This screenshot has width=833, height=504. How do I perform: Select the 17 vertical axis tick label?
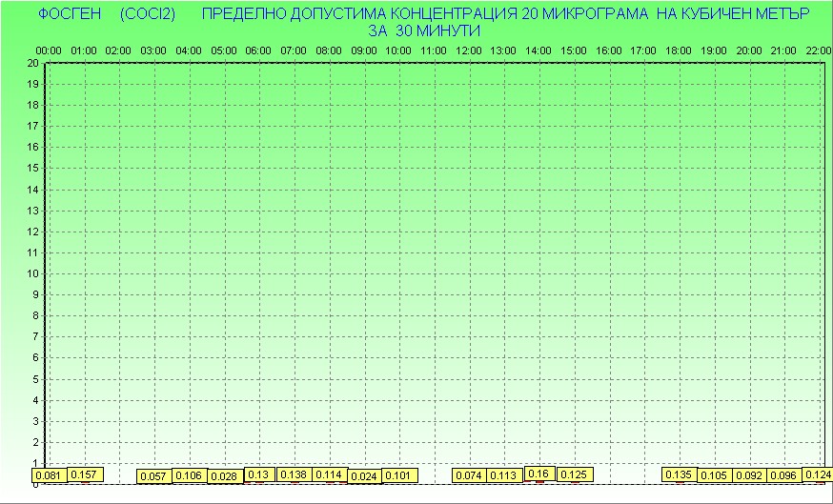(x=33, y=126)
